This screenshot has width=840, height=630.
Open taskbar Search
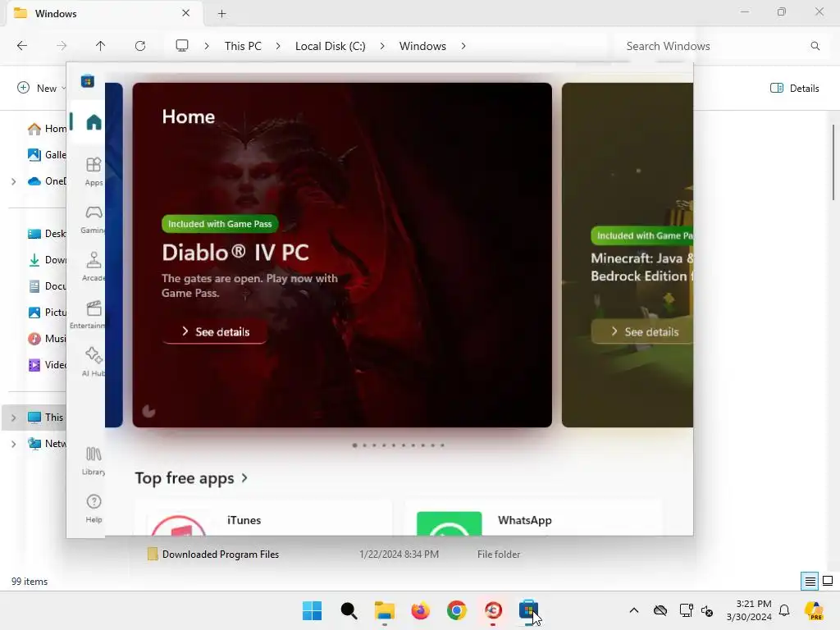pos(349,610)
